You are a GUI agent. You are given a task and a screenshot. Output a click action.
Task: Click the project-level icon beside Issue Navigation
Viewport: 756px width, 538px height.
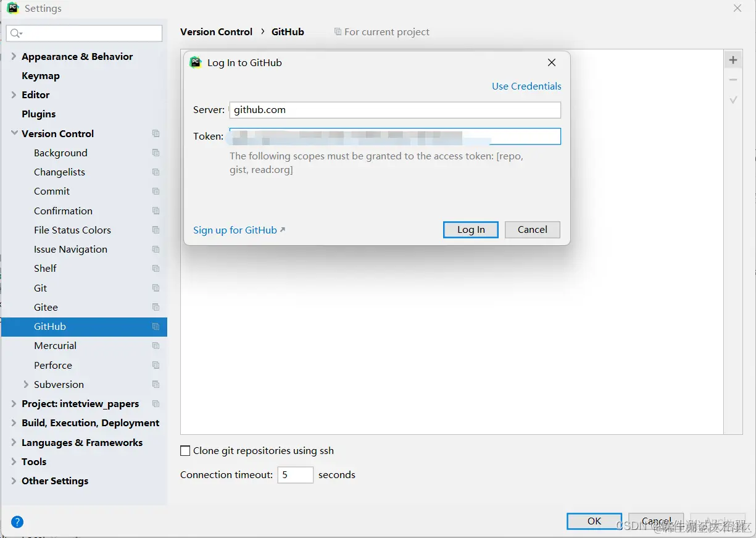[156, 250]
